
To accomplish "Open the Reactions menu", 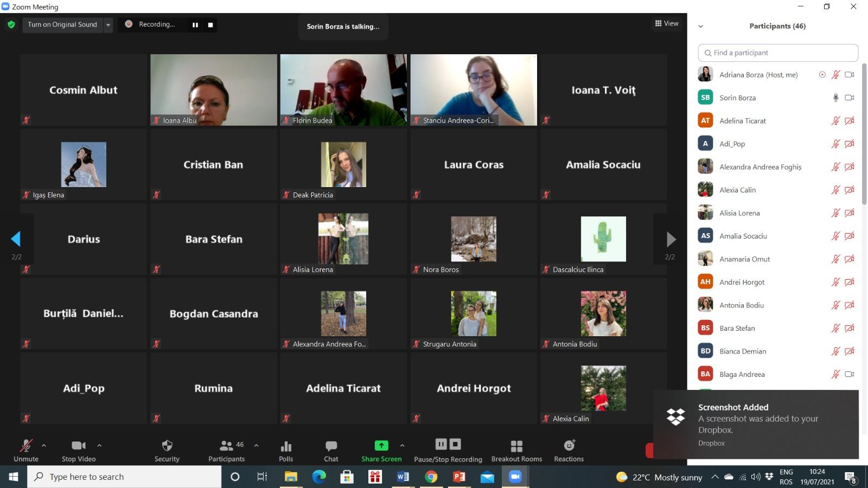I will [569, 446].
